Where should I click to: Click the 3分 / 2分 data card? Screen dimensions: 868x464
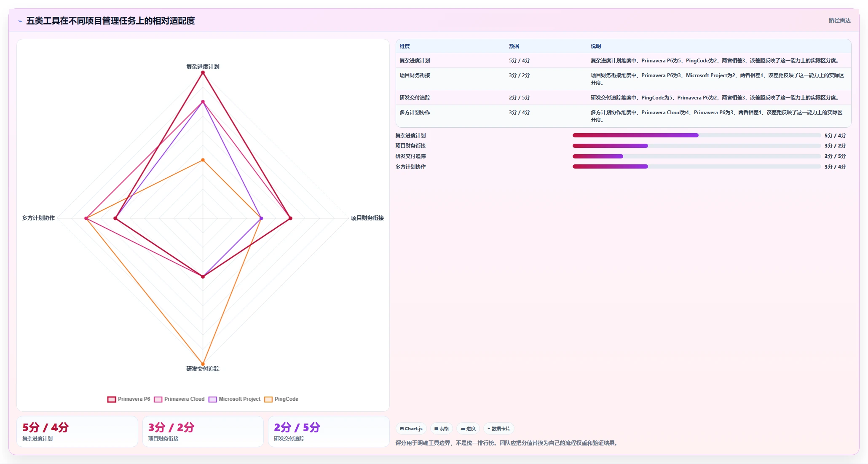[x=203, y=432]
